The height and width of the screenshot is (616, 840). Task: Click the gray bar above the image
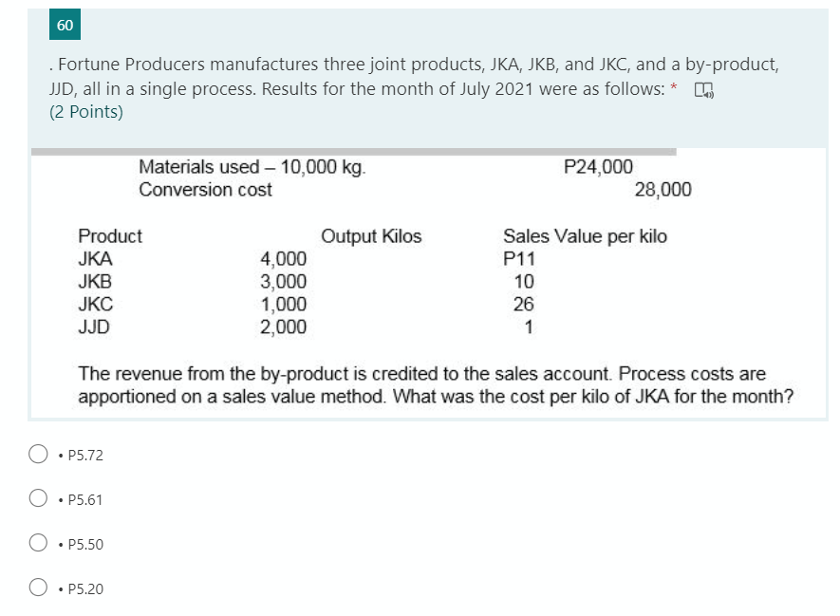coord(354,152)
